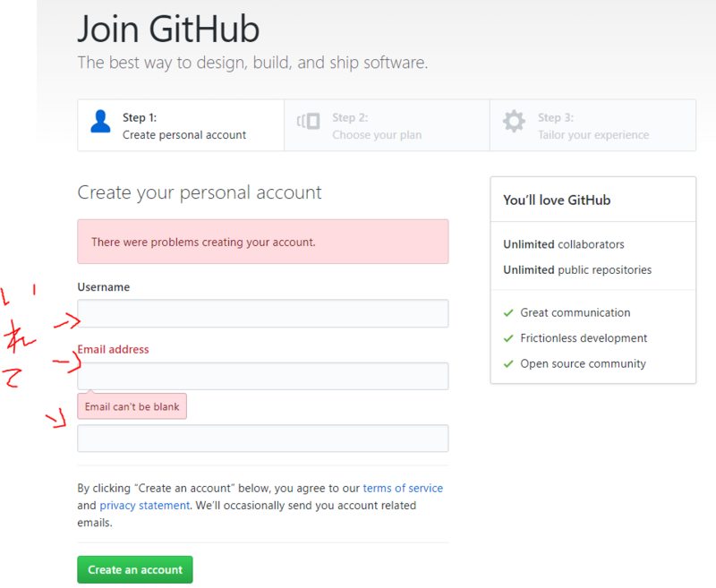Click the gear icon in Step 3
The image size is (716, 588).
[x=514, y=122]
